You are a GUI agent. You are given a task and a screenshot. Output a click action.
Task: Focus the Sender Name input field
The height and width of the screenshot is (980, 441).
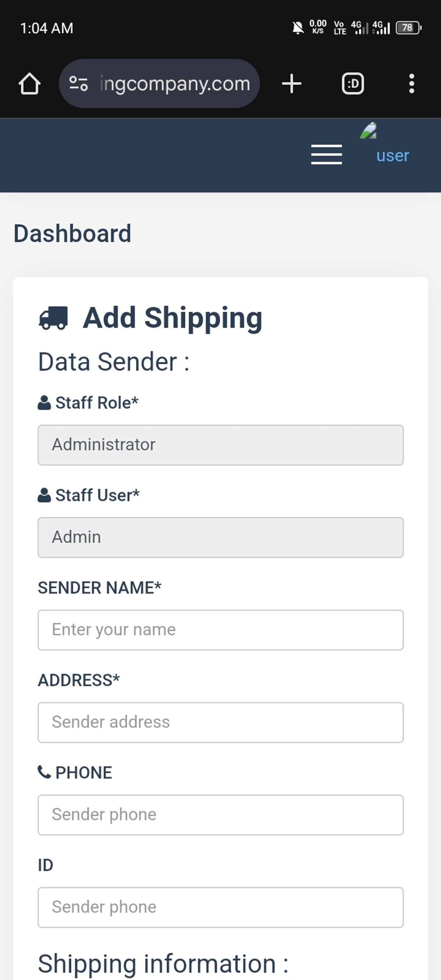pyautogui.click(x=220, y=629)
